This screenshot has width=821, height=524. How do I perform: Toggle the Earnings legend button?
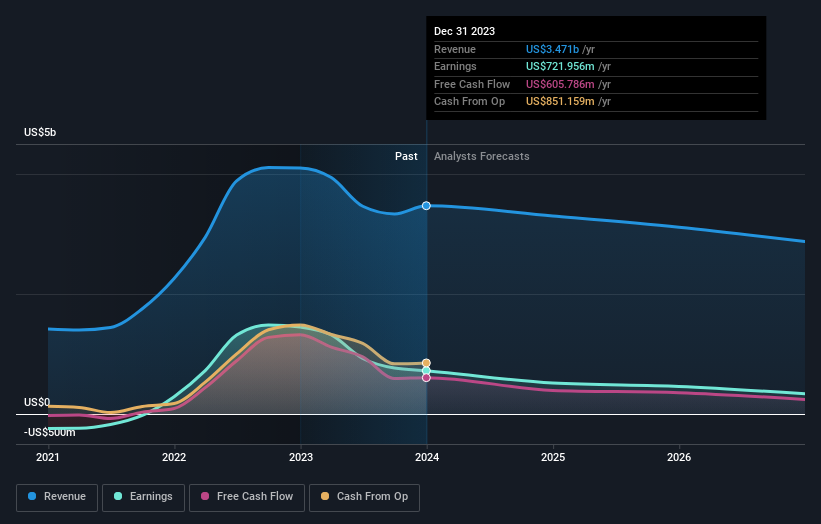coord(143,497)
